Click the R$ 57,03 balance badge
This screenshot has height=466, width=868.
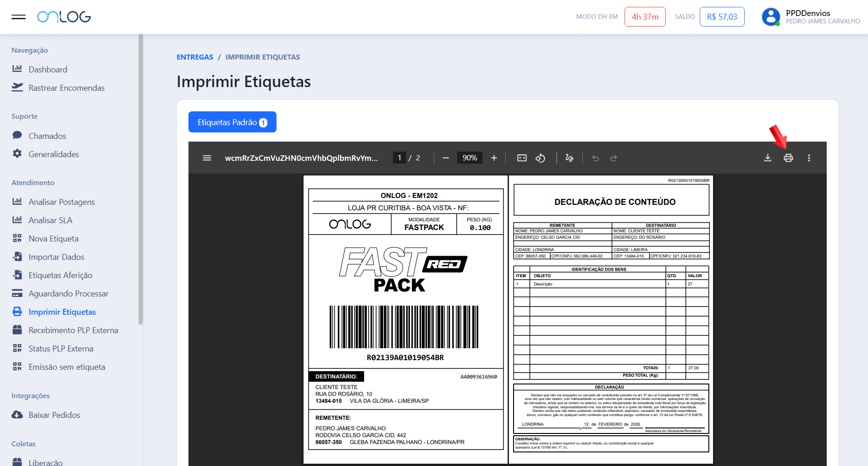tap(722, 17)
